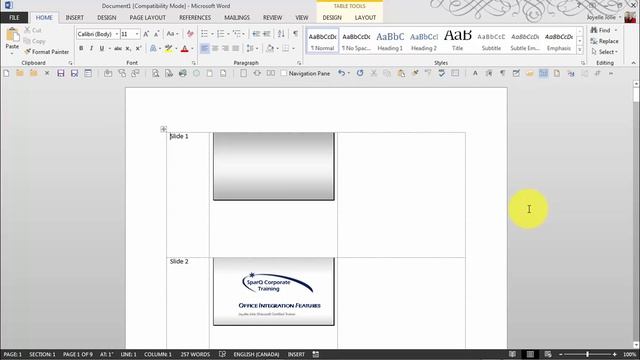This screenshot has height=360, width=640.
Task: Increase font size with Grow Font
Action: (x=146, y=34)
